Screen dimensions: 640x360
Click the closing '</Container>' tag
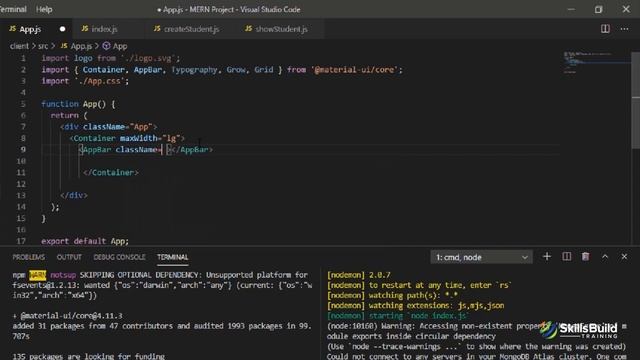(111, 173)
